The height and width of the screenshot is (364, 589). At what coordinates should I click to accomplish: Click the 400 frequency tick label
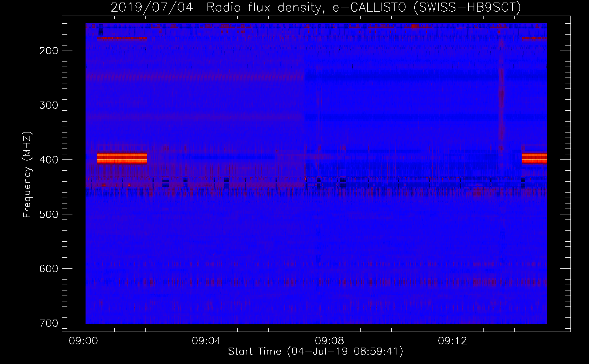pyautogui.click(x=48, y=160)
